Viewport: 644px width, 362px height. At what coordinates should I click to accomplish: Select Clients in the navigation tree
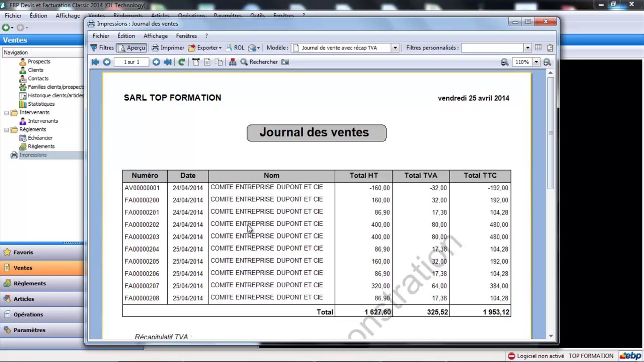pyautogui.click(x=35, y=70)
